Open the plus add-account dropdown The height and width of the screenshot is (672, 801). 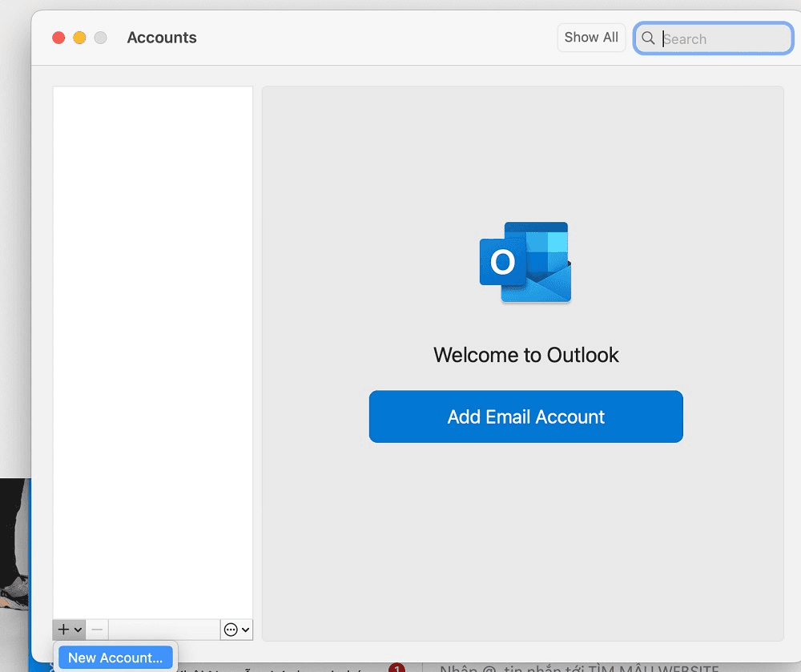[70, 630]
